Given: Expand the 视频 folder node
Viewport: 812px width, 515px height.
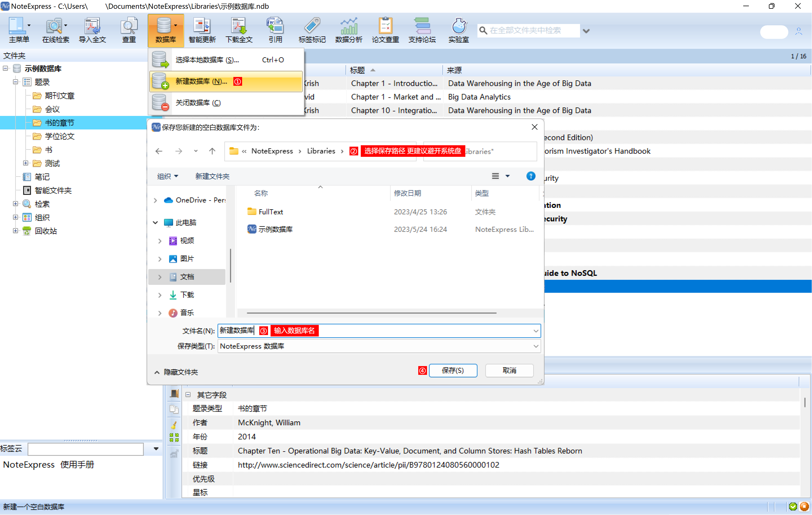Looking at the screenshot, I should coord(160,241).
